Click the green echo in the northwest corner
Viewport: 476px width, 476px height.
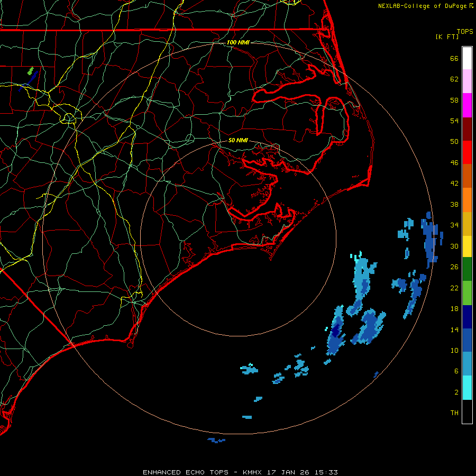30,71
